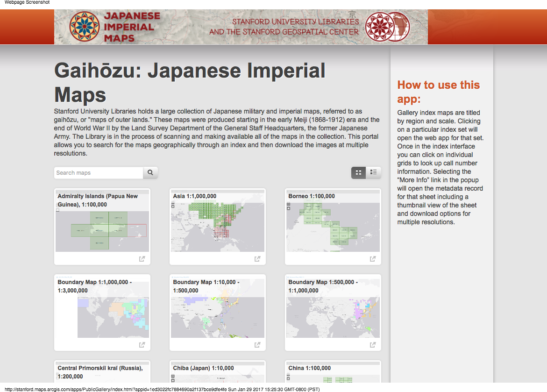Image resolution: width=547 pixels, height=392 pixels.
Task: Select the Asia 1:1,000,000 title
Action: (x=195, y=196)
